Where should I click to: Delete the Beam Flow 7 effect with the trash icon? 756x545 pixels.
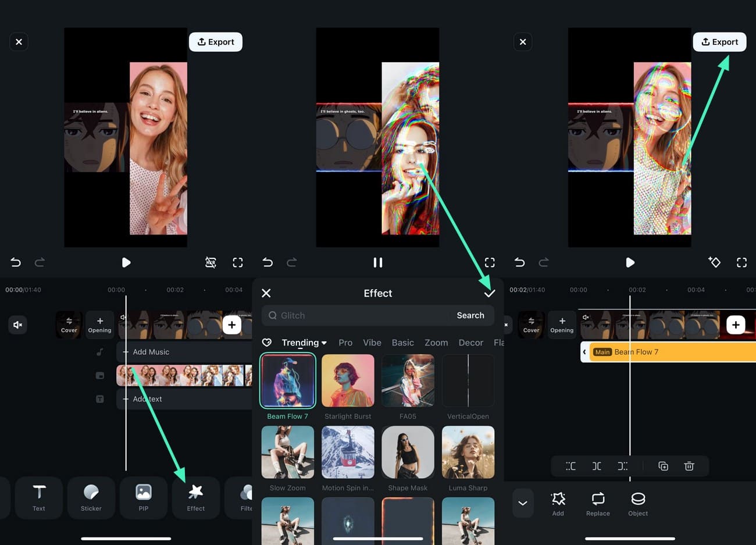click(689, 466)
